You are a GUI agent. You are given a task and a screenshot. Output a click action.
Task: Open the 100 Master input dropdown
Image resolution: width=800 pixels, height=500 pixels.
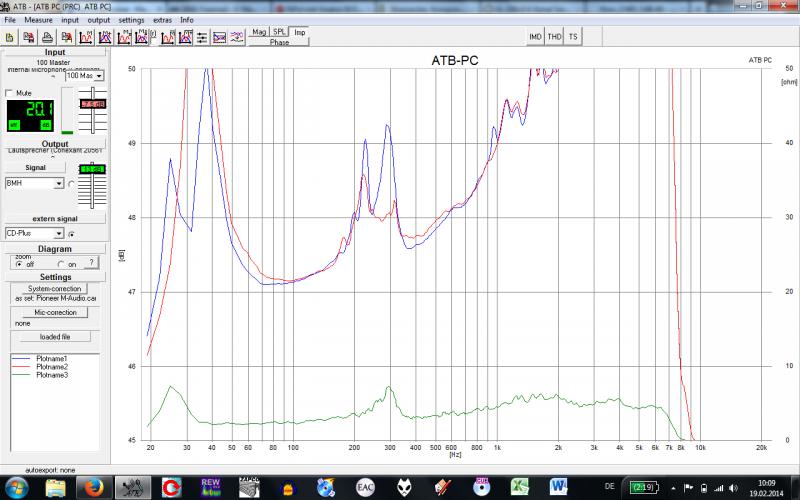(100, 76)
